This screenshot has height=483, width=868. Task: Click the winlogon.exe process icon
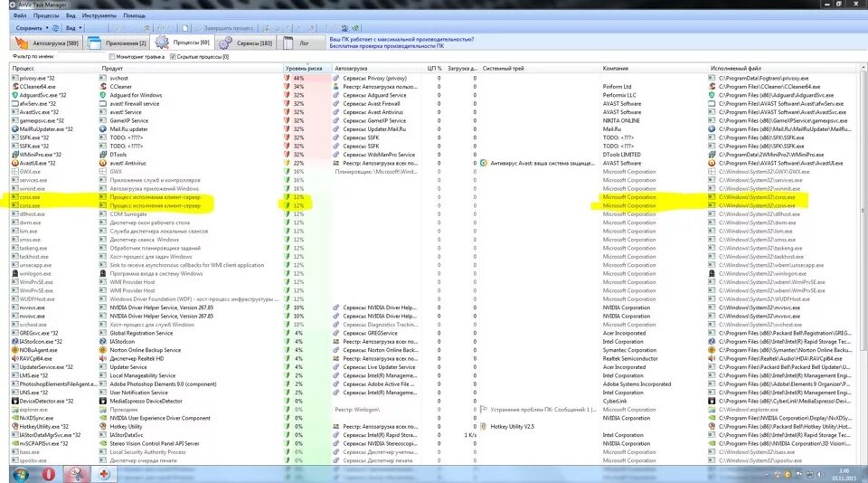(15, 274)
